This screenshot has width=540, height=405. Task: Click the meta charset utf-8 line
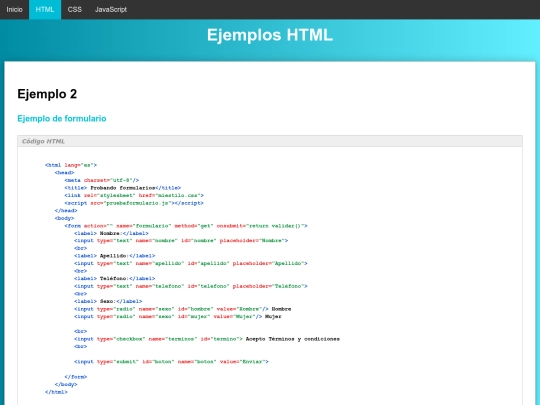click(x=102, y=180)
